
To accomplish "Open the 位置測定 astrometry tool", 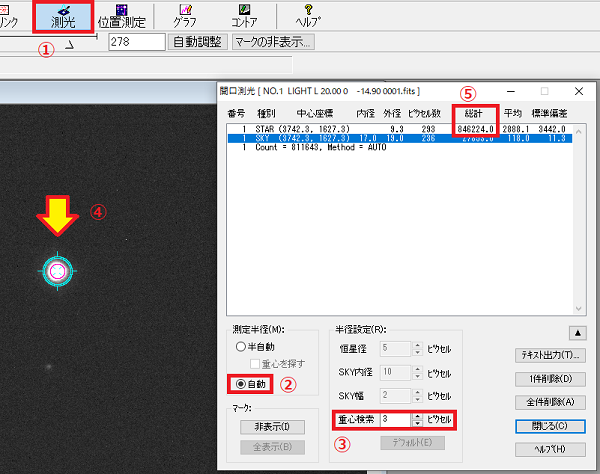I will pyautogui.click(x=122, y=16).
